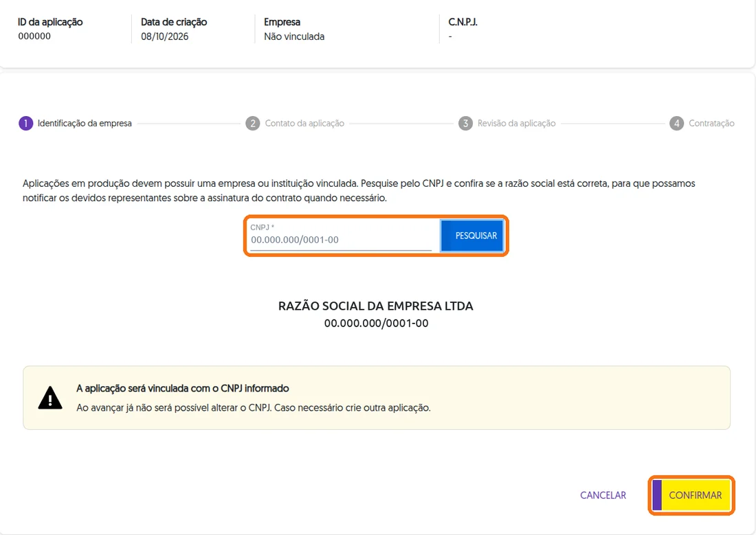The width and height of the screenshot is (756, 535).
Task: Select step 4 Contratação
Action: (x=702, y=124)
